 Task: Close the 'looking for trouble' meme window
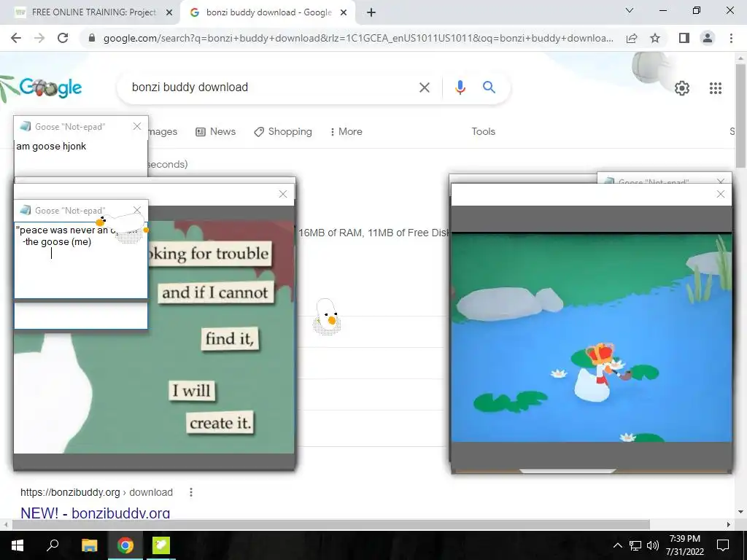(283, 194)
